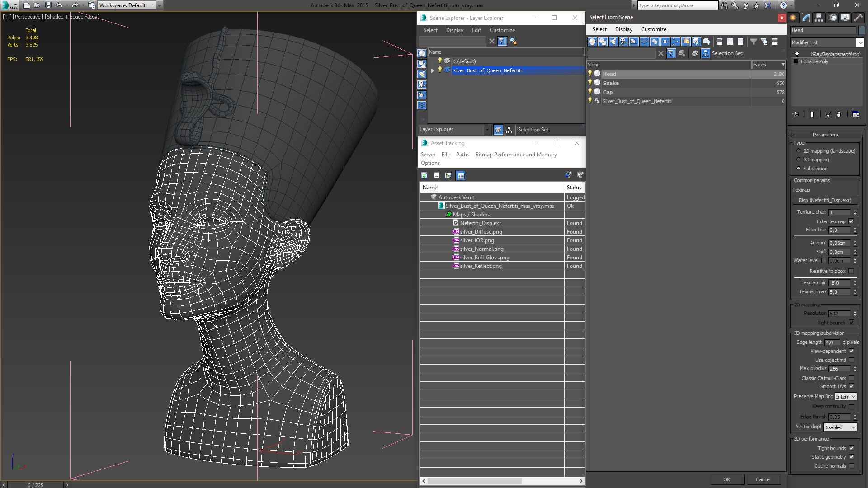Click create new layer icon in Scene Explorer
This screenshot has width=868, height=488.
pyautogui.click(x=513, y=41)
